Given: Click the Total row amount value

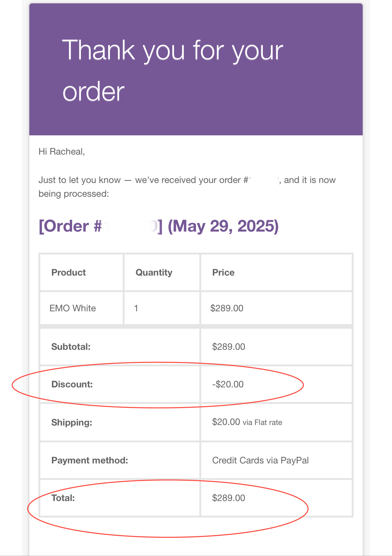Looking at the screenshot, I should pyautogui.click(x=229, y=498).
